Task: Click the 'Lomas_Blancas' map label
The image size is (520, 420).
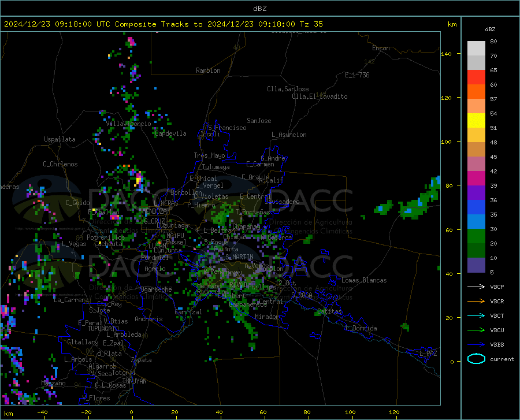Action: click(364, 280)
